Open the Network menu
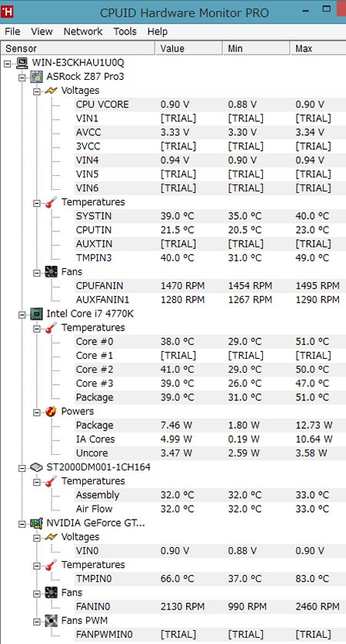The height and width of the screenshot is (644, 346). point(83,32)
